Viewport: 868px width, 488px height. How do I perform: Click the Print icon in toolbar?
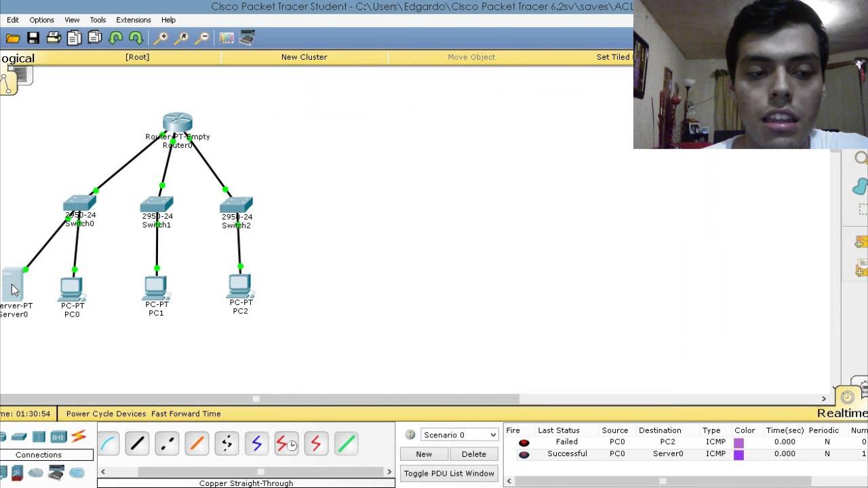tap(54, 39)
